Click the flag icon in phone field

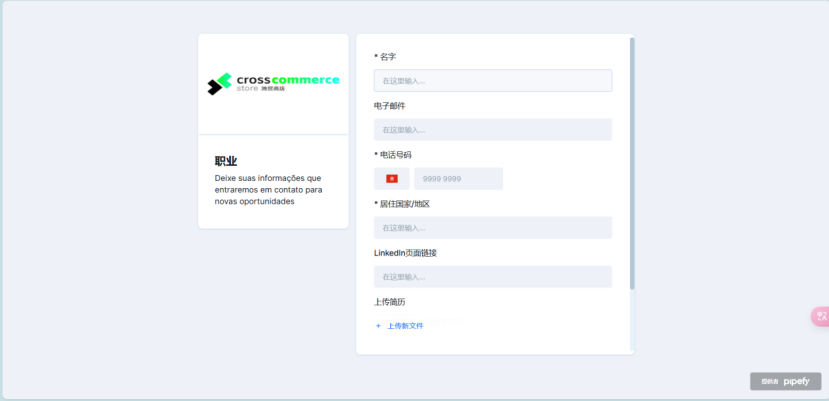392,179
